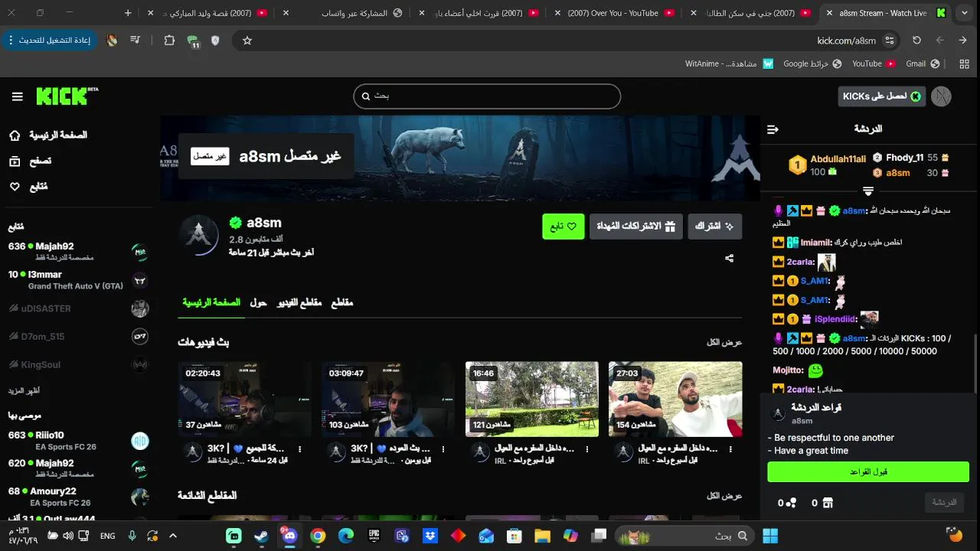This screenshot has width=980, height=551.
Task: Click view all beside the popular clips heading
Action: [x=724, y=496]
